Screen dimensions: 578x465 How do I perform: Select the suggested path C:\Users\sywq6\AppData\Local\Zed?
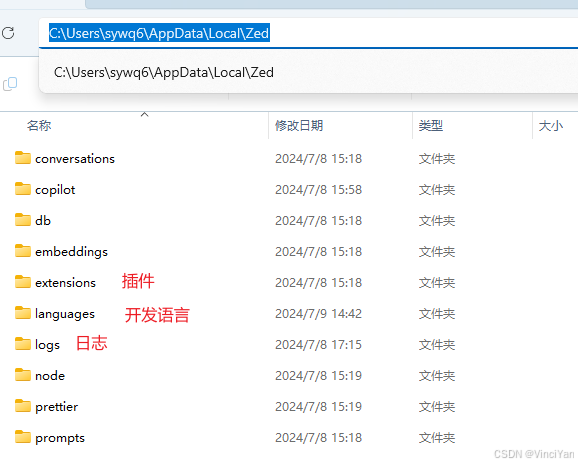(164, 72)
